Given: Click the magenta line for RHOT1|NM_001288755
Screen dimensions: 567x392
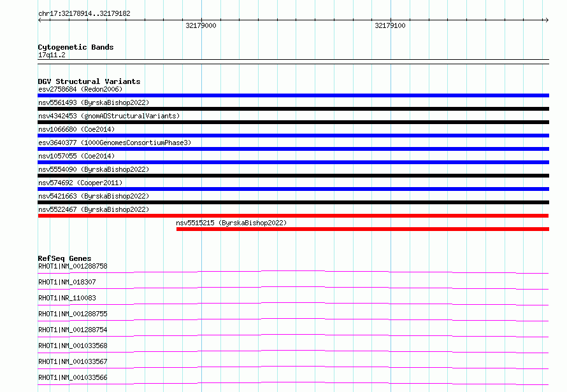Looking at the screenshot, I should pyautogui.click(x=293, y=319).
